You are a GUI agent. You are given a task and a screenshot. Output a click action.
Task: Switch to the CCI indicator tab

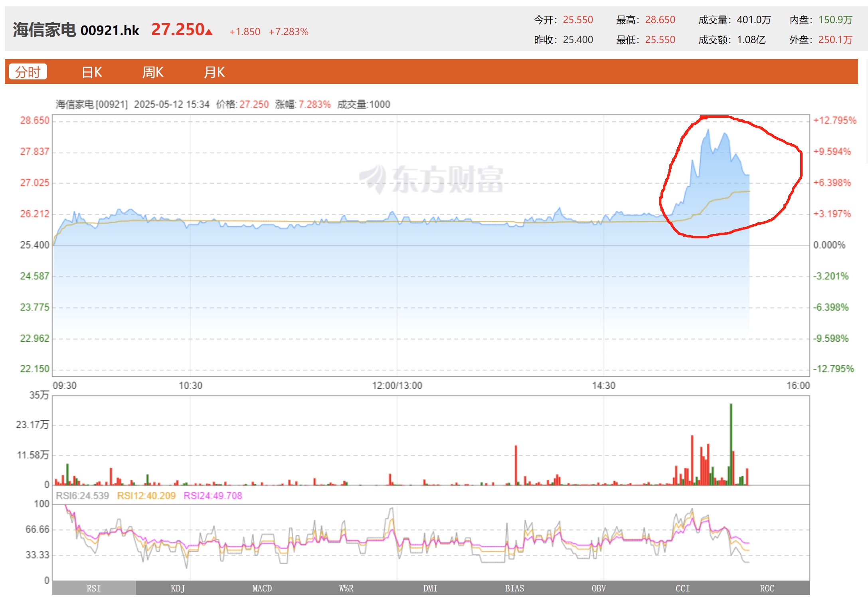click(x=683, y=588)
